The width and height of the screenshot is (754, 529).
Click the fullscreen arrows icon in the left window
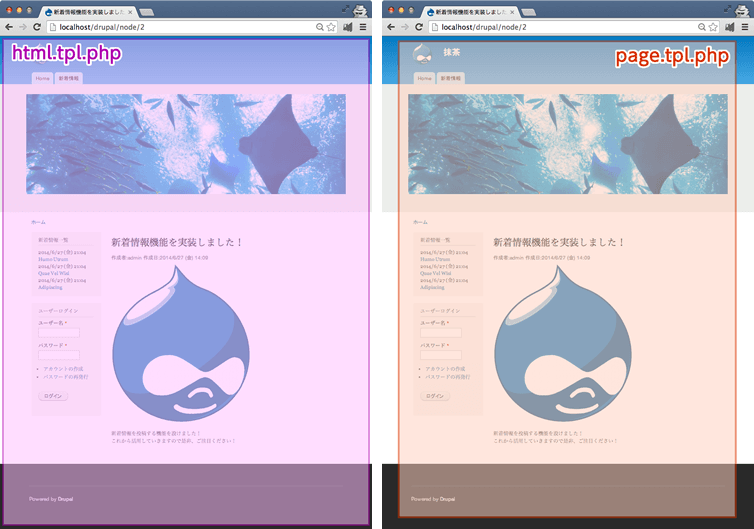point(346,9)
